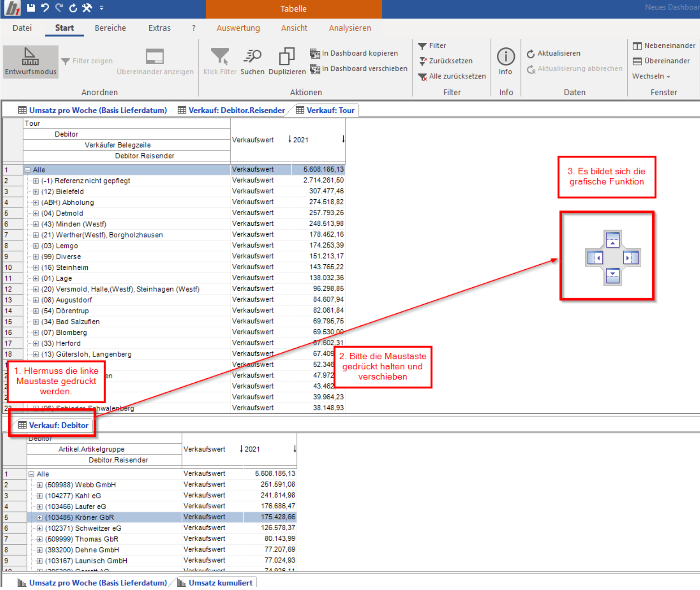Viewport: 700px width, 590px height.
Task: Click the upper docking arrow icon
Action: coord(613,240)
